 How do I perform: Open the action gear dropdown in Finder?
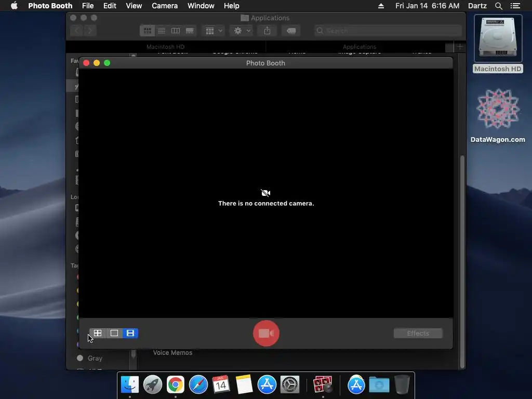click(x=242, y=31)
